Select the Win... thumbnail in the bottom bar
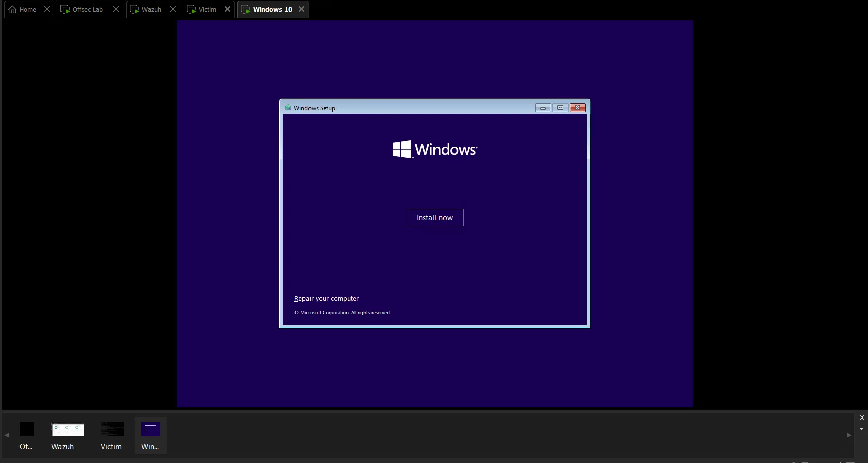This screenshot has width=868, height=463. 150,436
